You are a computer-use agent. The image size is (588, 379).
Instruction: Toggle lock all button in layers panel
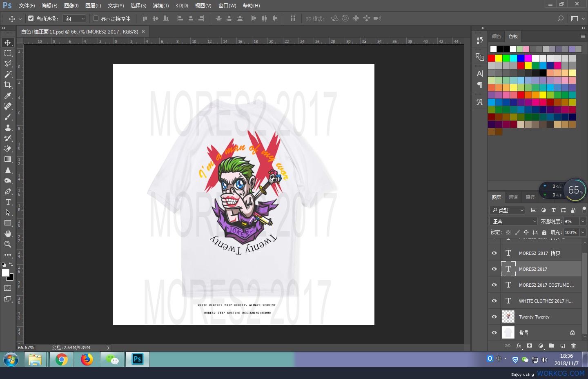click(x=544, y=232)
